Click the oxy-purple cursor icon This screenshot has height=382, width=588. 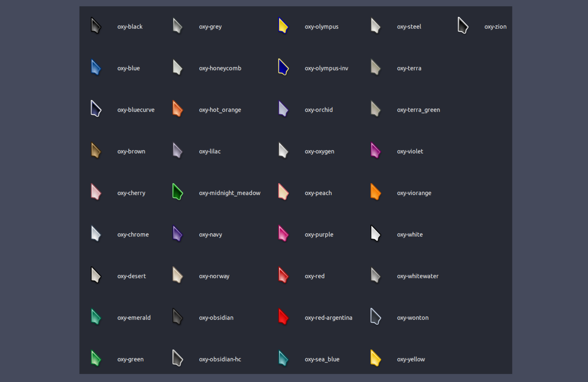coord(283,233)
